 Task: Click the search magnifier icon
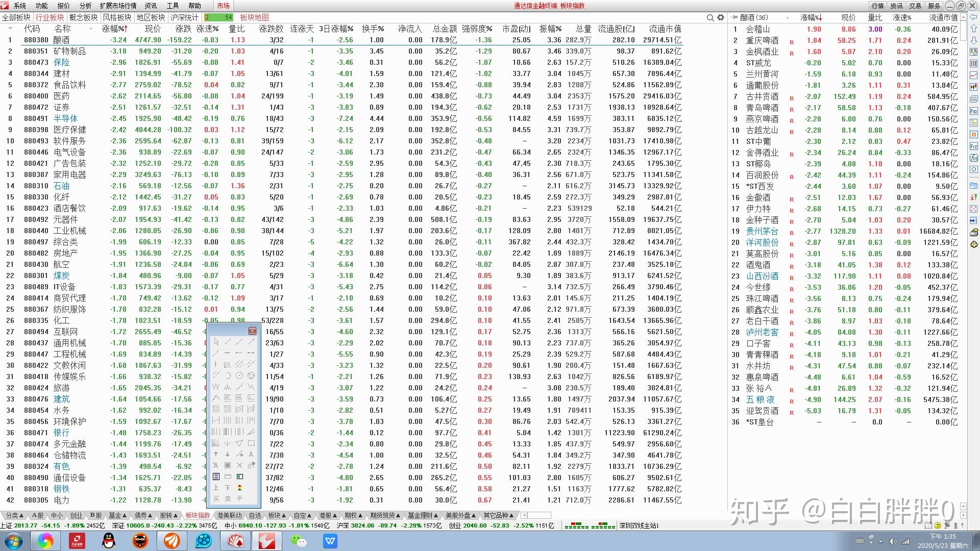[x=710, y=17]
